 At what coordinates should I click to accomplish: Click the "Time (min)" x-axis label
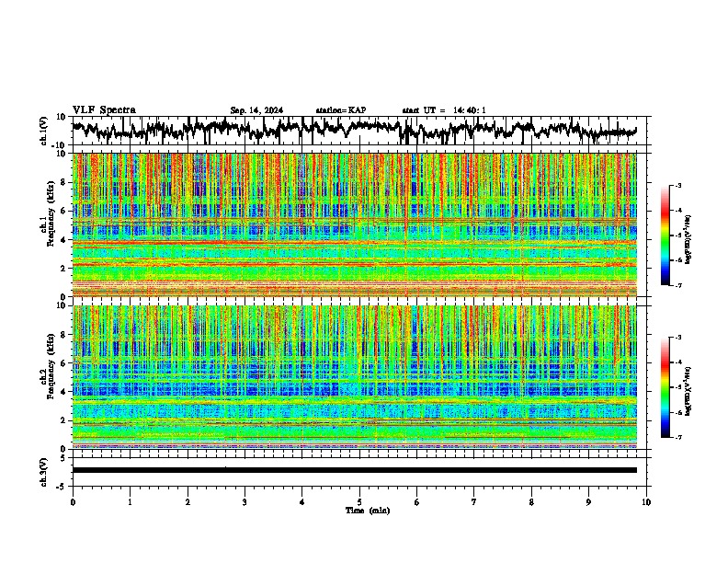pyautogui.click(x=368, y=511)
